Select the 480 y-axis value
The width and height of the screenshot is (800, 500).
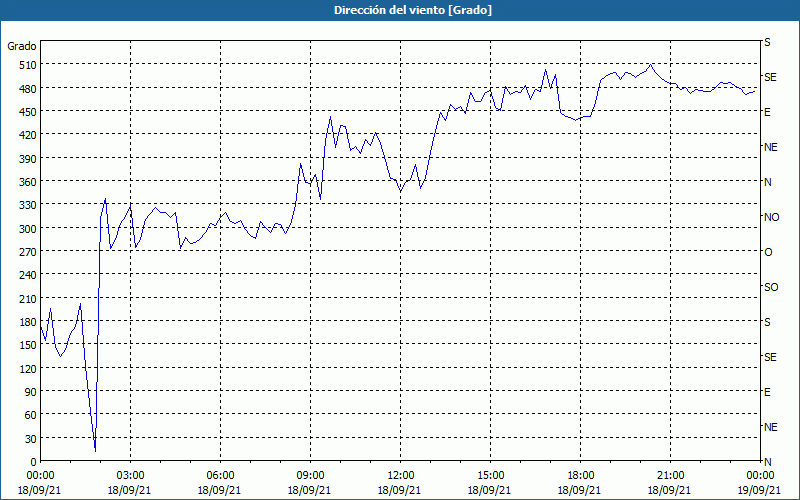click(x=29, y=89)
